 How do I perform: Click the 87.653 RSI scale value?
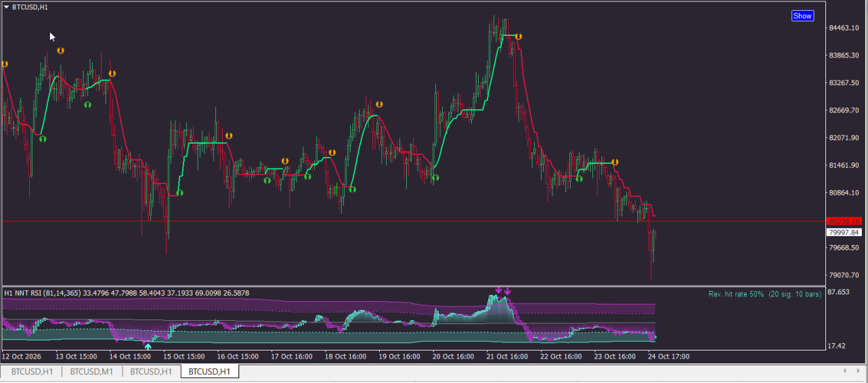click(x=839, y=292)
